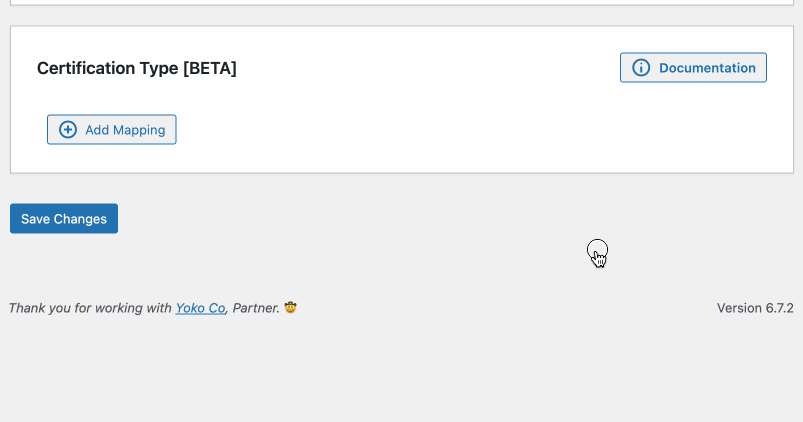Click the info icon beside Documentation
Viewport: 803px width, 422px height.
(x=641, y=68)
